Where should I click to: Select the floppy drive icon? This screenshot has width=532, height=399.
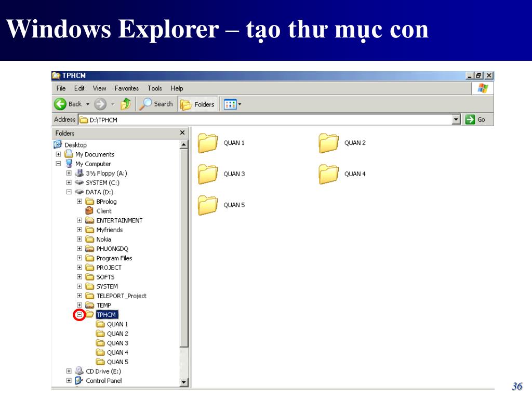coord(79,173)
